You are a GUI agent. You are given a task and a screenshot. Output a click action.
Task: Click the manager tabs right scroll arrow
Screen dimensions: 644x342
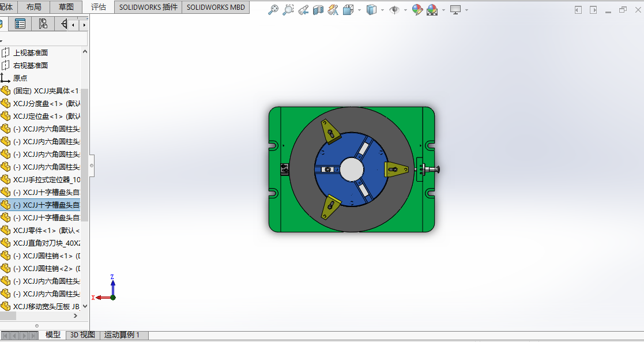84,25
